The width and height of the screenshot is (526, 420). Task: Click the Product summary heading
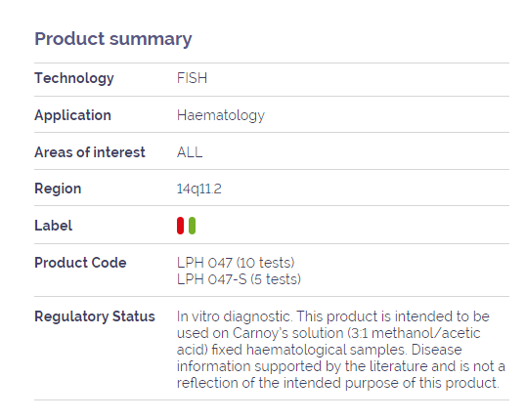click(113, 39)
